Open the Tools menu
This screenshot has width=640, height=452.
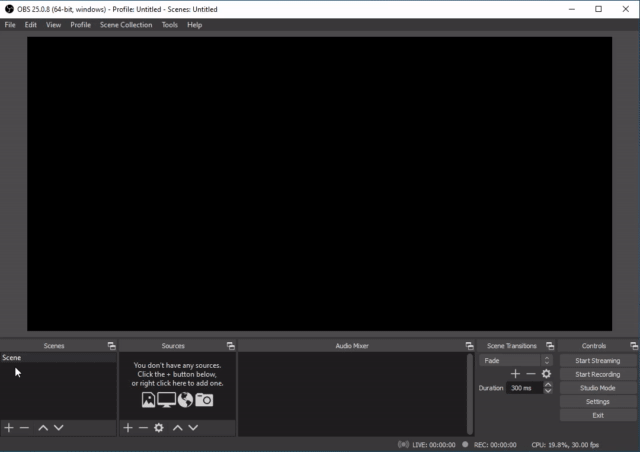pos(169,25)
